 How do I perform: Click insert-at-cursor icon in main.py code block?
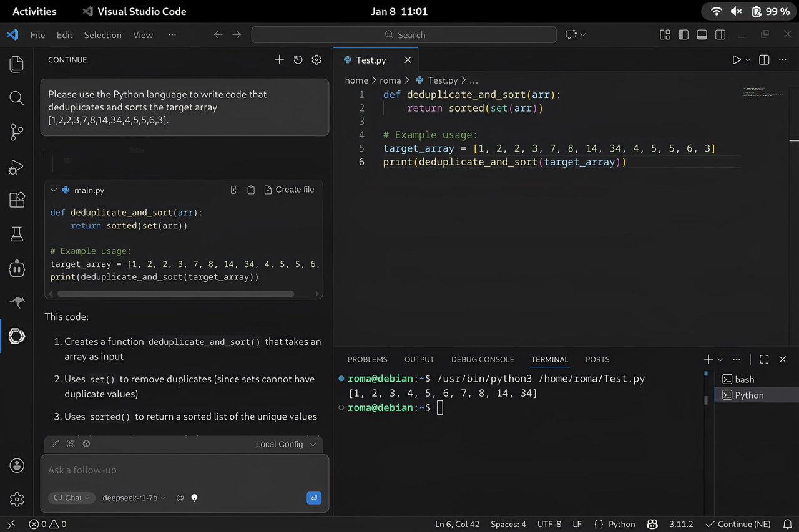[235, 190]
